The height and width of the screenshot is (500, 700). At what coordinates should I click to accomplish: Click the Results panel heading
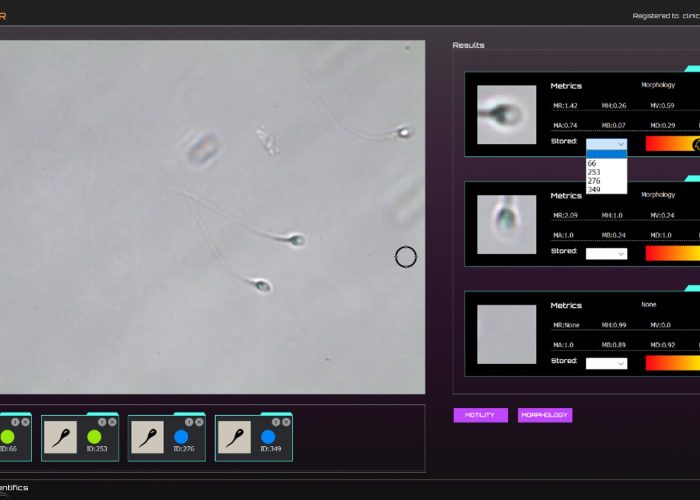tap(468, 45)
